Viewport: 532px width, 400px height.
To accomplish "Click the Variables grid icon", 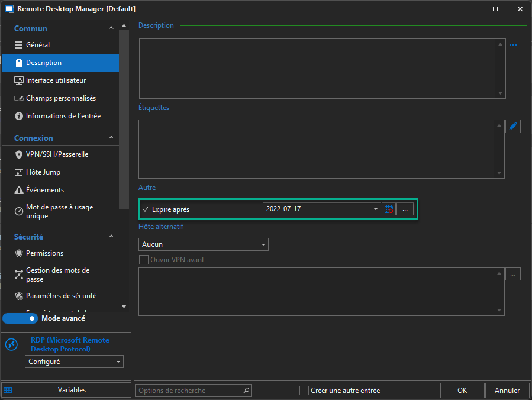I will [8, 390].
